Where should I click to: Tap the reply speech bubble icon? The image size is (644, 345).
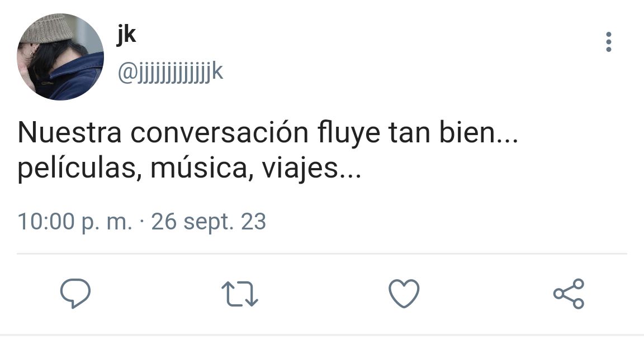click(75, 293)
